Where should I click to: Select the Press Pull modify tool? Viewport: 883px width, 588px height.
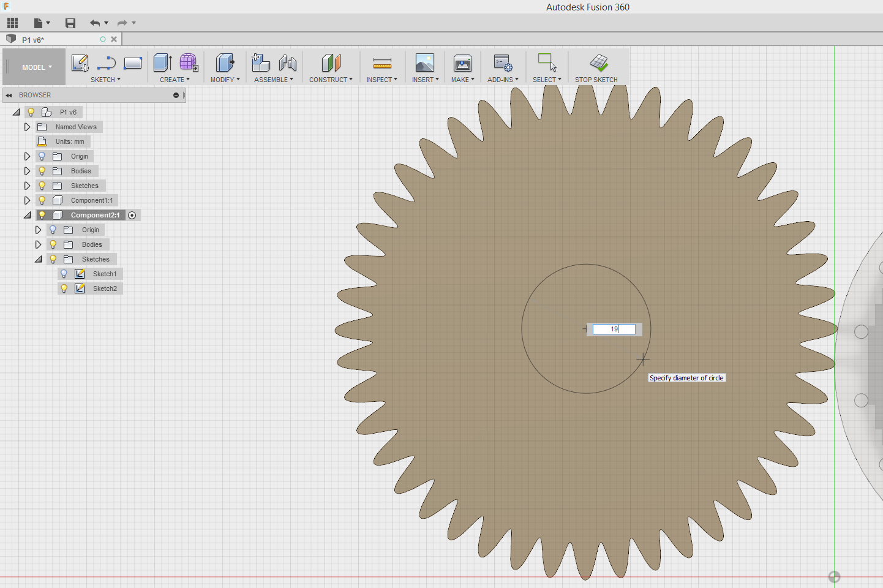tap(225, 63)
